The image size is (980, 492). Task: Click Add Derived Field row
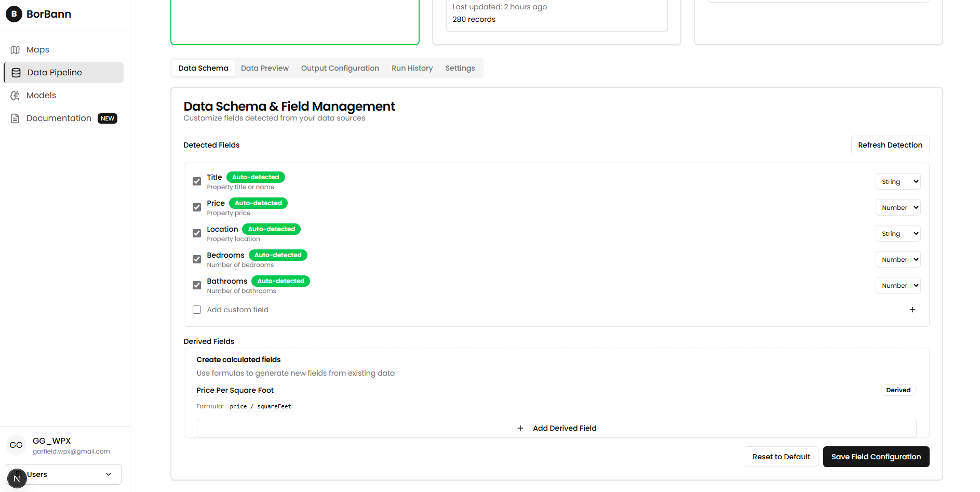pos(556,428)
